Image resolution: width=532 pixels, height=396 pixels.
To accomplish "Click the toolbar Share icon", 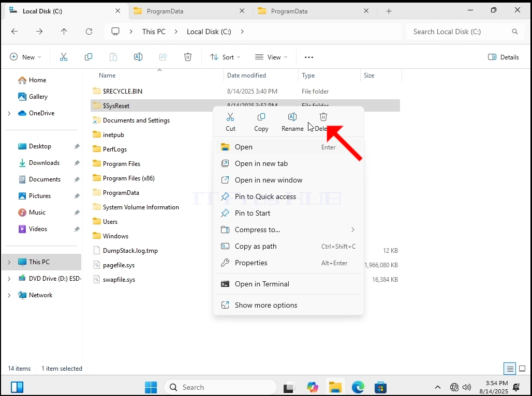I will (x=163, y=57).
